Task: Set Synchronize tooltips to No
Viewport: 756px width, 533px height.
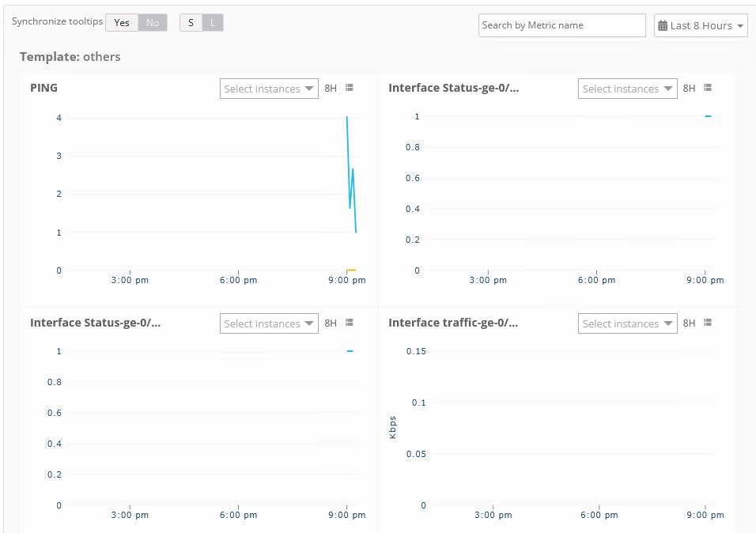Action: pyautogui.click(x=153, y=23)
